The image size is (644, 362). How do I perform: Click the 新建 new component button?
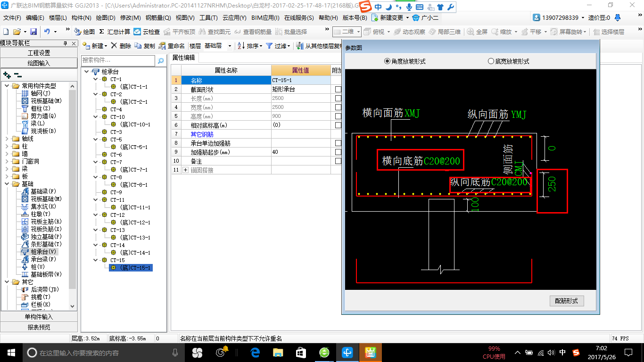pyautogui.click(x=95, y=46)
